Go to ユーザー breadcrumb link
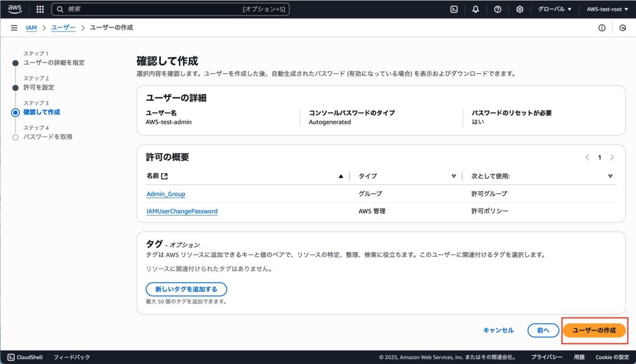Image resolution: width=636 pixels, height=364 pixels. click(63, 27)
